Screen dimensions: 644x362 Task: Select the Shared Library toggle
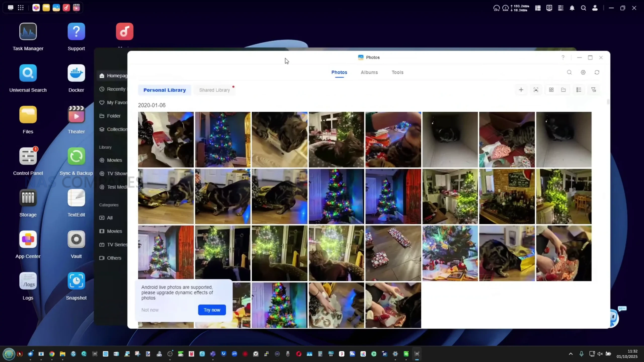pyautogui.click(x=214, y=90)
